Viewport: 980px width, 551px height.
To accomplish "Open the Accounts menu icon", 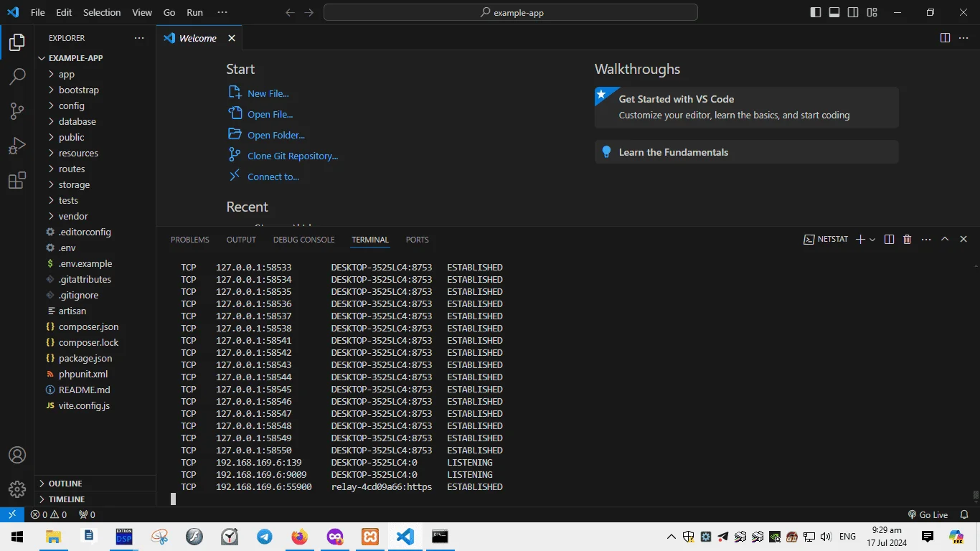I will pos(17,455).
